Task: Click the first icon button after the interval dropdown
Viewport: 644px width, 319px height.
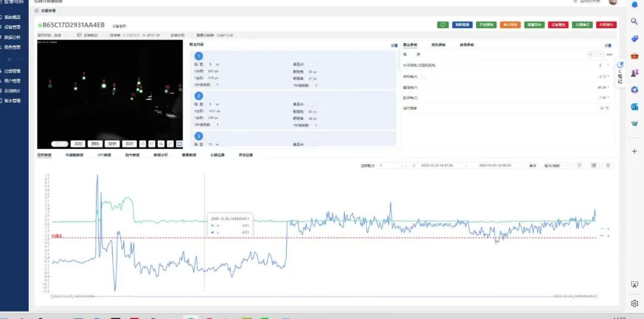Action: coord(580,165)
